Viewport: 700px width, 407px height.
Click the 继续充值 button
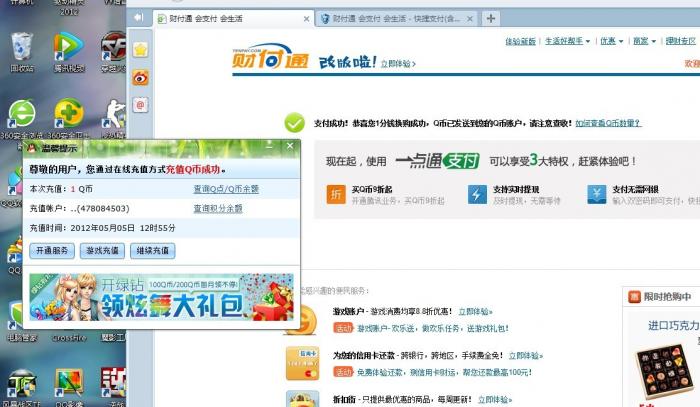coord(153,250)
